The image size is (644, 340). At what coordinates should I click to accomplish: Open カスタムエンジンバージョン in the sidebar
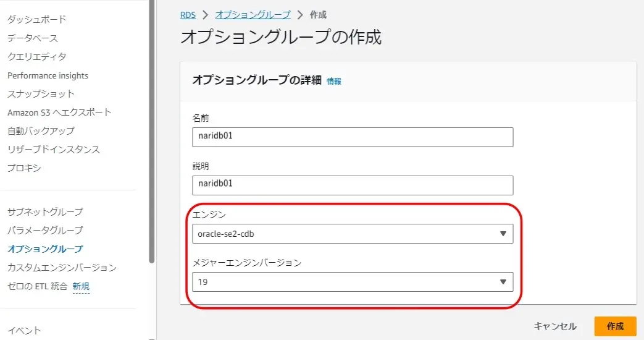coord(62,268)
